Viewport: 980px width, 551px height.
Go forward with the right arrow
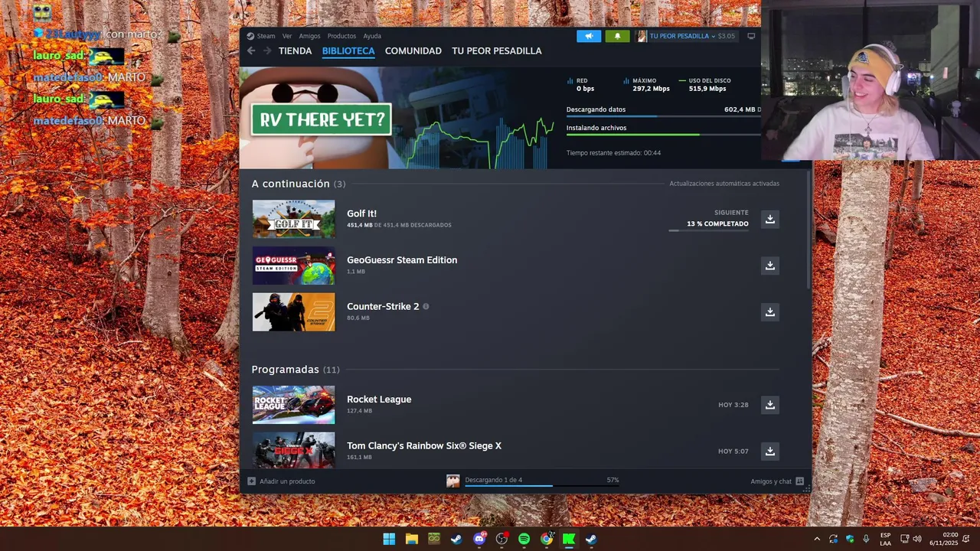pyautogui.click(x=267, y=51)
